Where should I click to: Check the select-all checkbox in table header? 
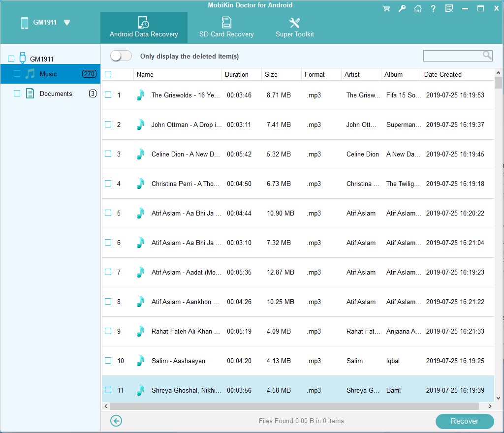pyautogui.click(x=108, y=74)
